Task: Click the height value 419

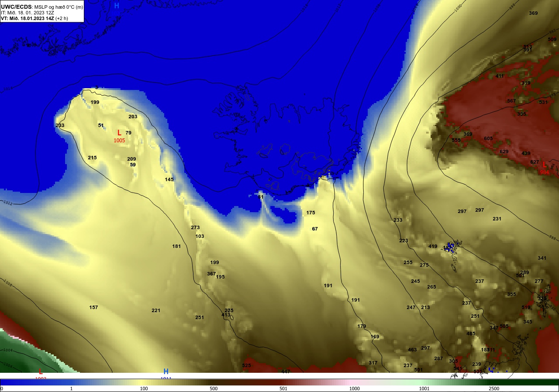Action: 433,246
